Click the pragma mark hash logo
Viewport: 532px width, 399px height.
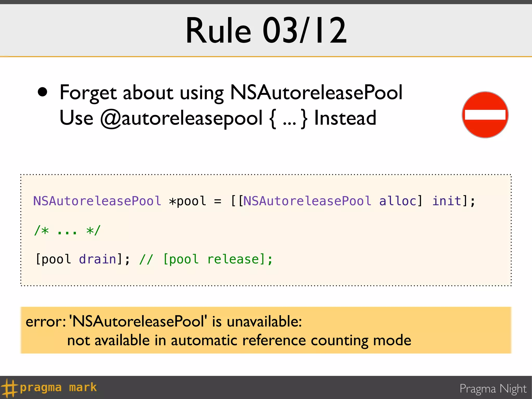(9, 388)
